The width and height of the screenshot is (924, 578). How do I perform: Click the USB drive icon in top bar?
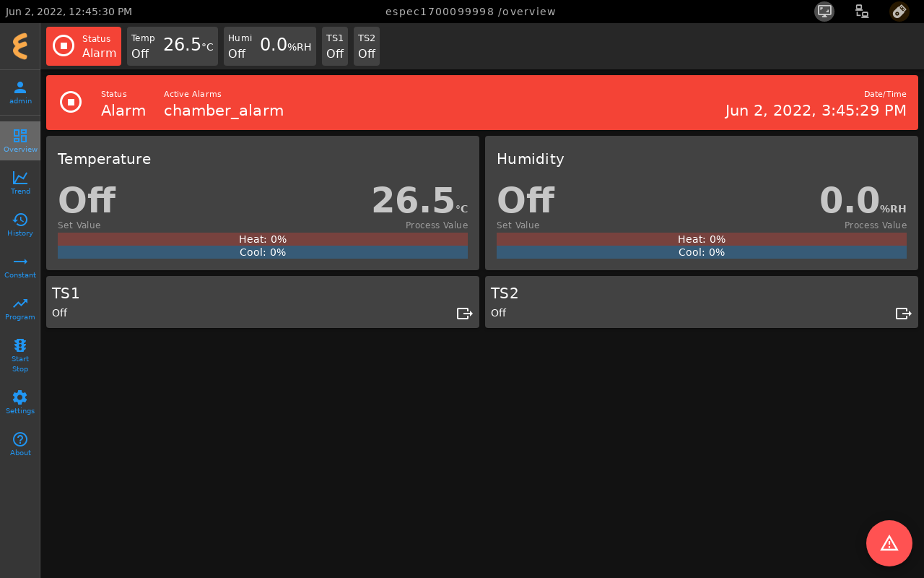point(899,11)
